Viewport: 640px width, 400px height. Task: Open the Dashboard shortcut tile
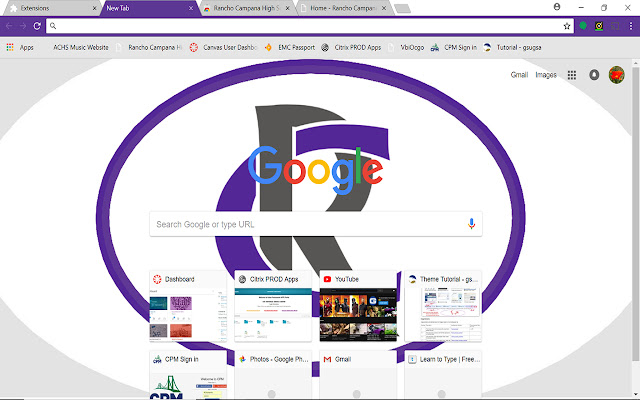pos(188,306)
